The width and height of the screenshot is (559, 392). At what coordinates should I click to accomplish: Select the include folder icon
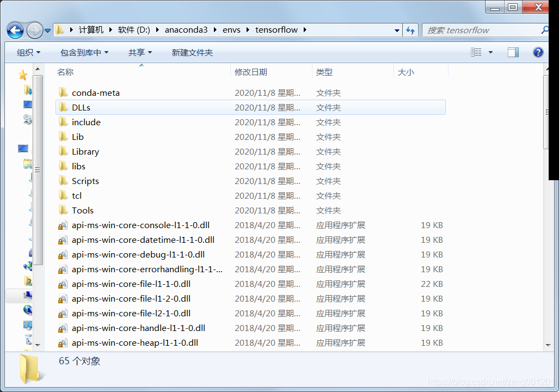(x=63, y=121)
